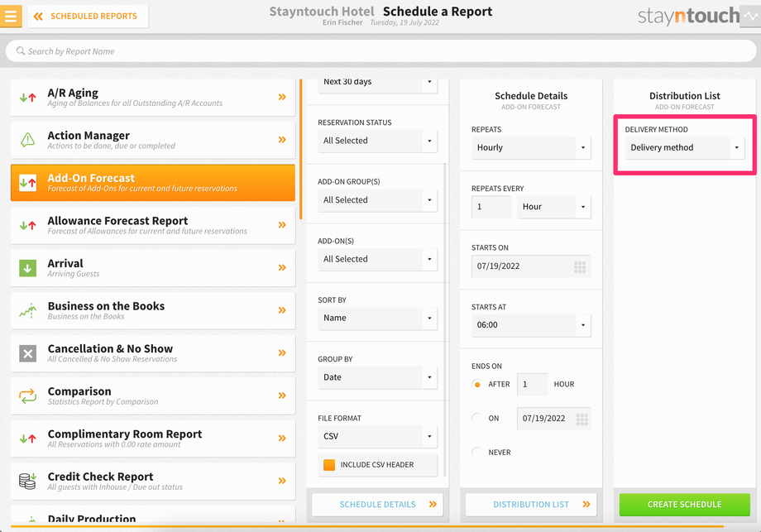Viewport: 761px width, 532px height.
Task: Select the Ends On 'On' date radio button
Action: coord(477,419)
